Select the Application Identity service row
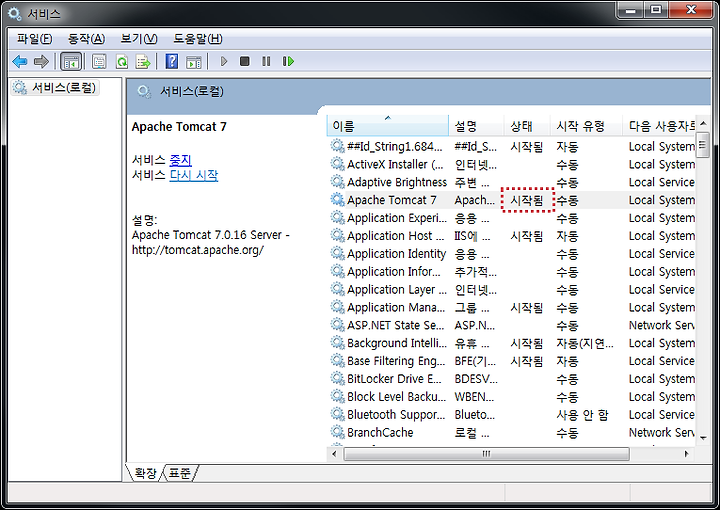The width and height of the screenshot is (720, 510). [x=512, y=254]
